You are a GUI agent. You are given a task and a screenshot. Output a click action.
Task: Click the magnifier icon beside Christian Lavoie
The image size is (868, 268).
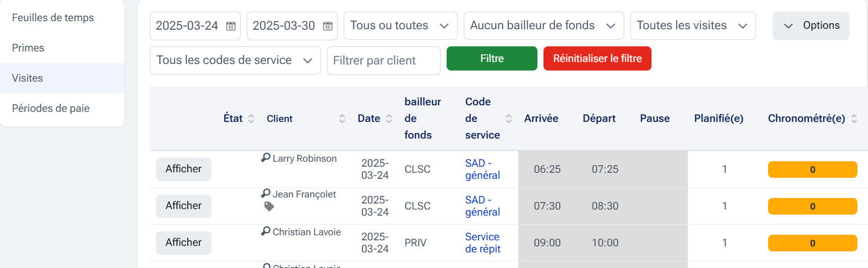point(265,231)
